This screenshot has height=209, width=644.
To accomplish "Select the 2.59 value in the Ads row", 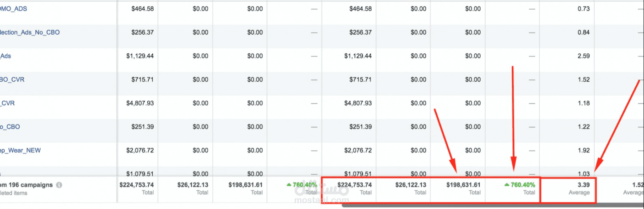I will point(583,56).
